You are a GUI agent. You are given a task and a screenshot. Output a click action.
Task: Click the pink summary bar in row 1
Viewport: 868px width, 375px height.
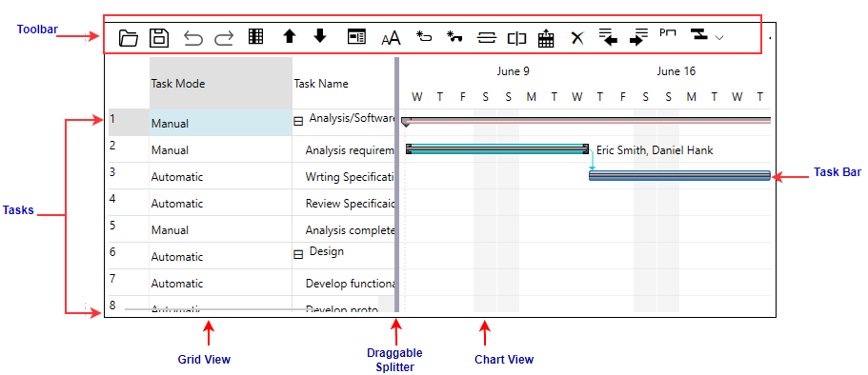click(587, 120)
